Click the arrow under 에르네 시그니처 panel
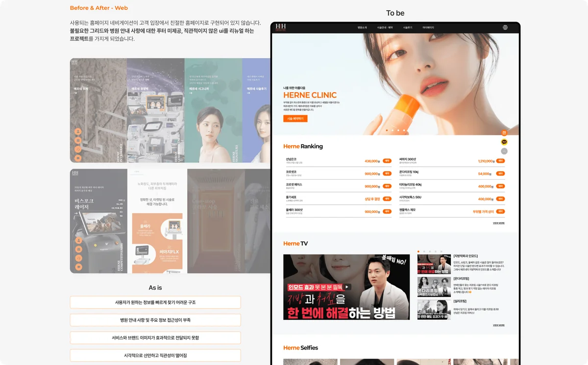Image resolution: width=588 pixels, height=365 pixels. (x=191, y=93)
